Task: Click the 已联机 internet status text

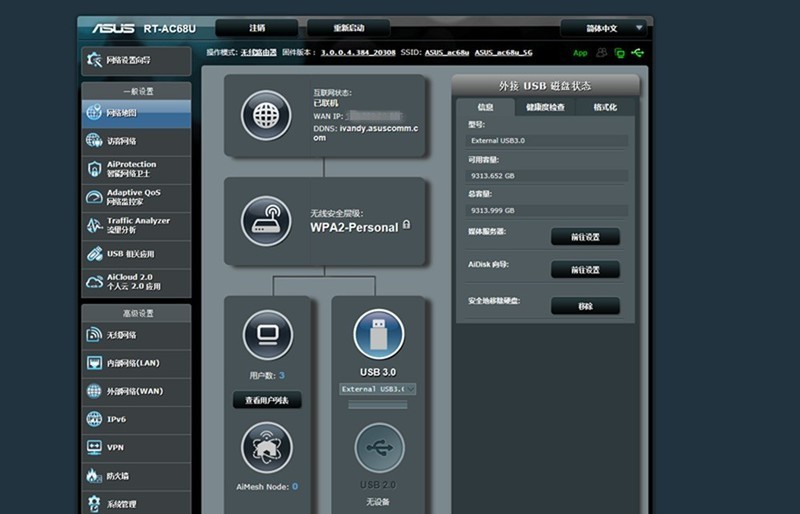Action: tap(326, 104)
